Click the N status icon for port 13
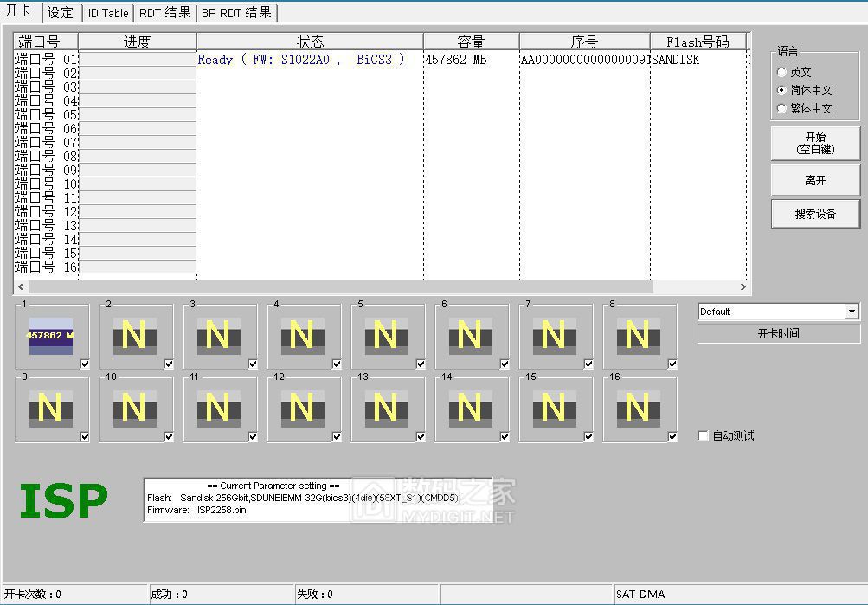This screenshot has width=868, height=605. click(x=386, y=409)
